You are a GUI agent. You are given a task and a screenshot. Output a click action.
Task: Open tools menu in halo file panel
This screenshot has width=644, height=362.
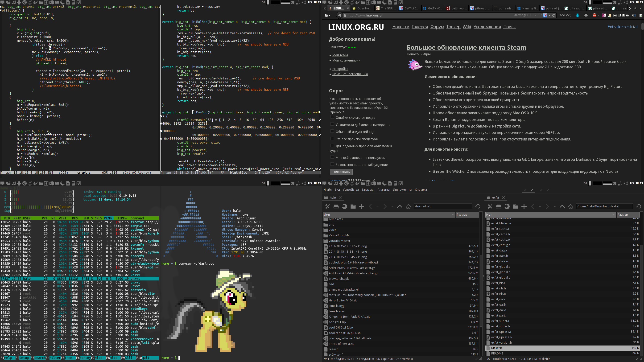[x=327, y=206]
